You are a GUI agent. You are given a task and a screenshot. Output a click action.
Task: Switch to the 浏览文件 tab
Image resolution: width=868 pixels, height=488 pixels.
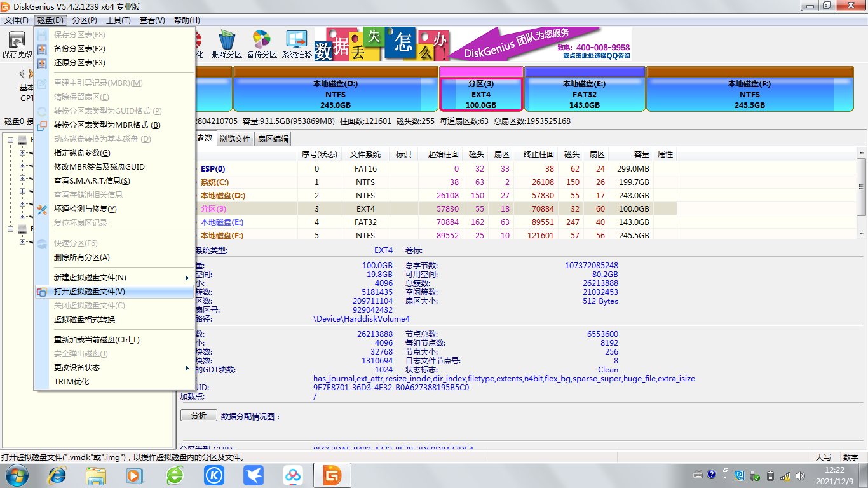point(235,139)
